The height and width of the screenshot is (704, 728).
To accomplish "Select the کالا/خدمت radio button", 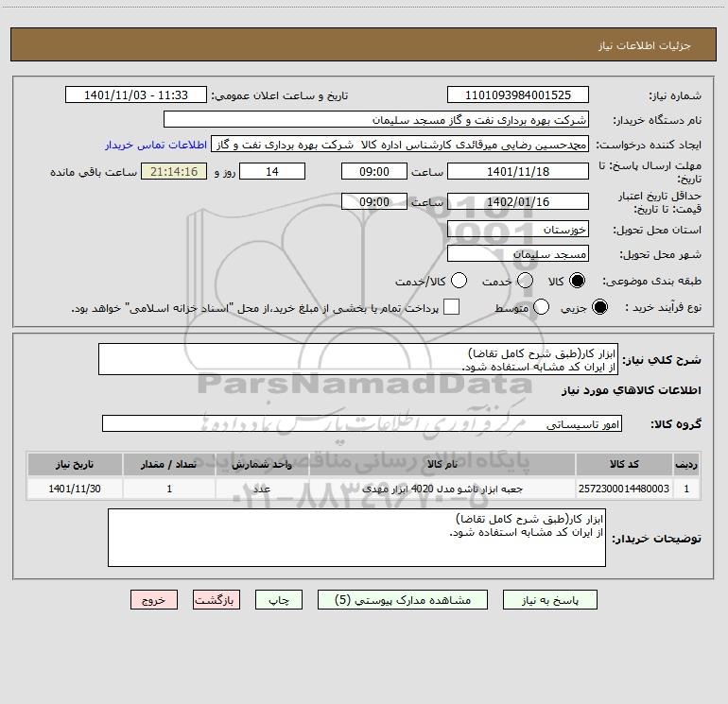I will [459, 281].
